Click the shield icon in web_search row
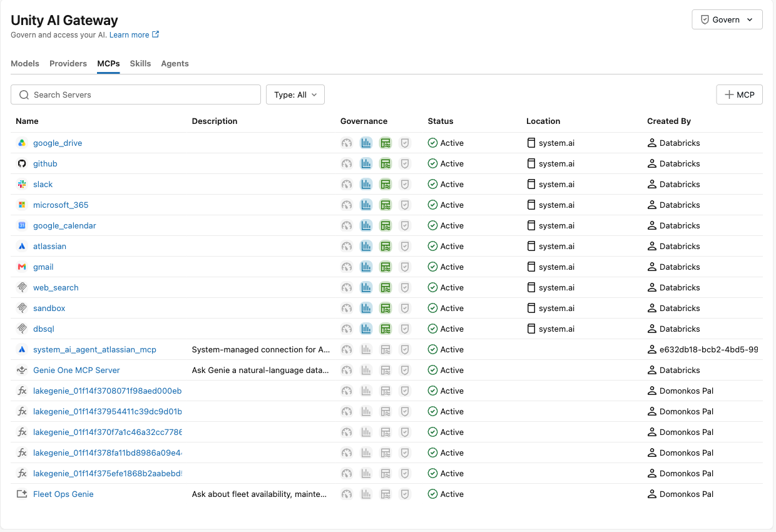The width and height of the screenshot is (776, 532). (x=405, y=287)
